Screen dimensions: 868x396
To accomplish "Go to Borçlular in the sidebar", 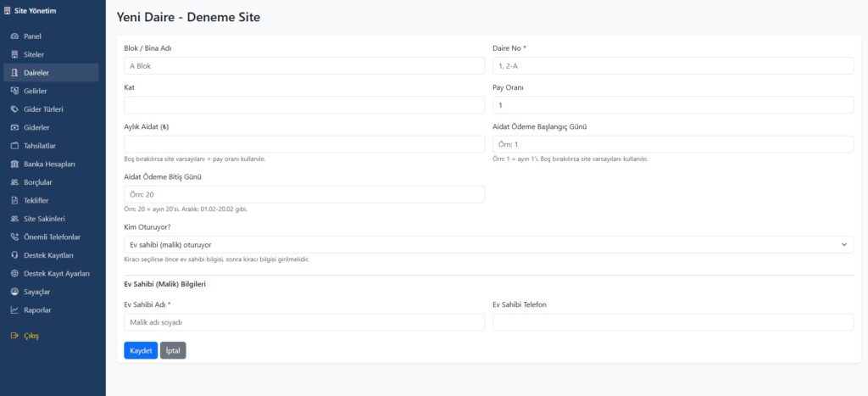I will (37, 182).
